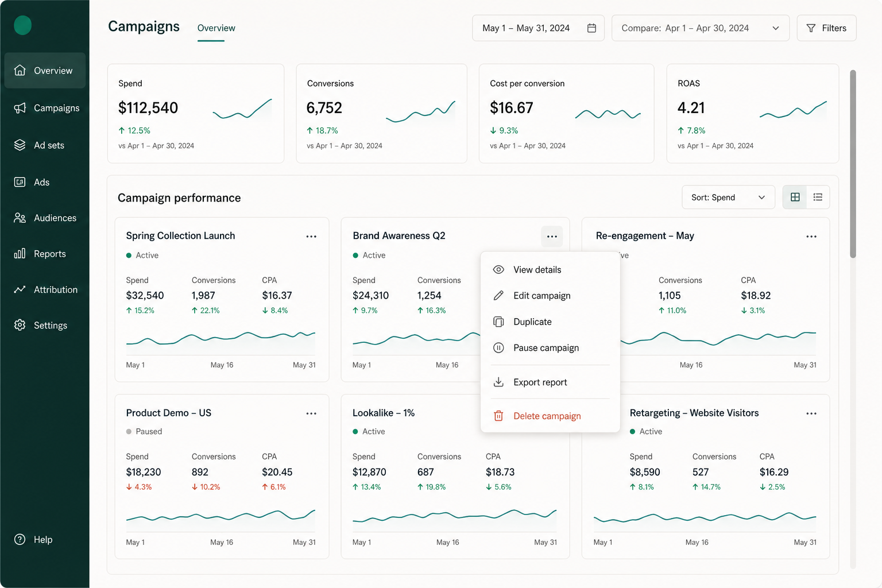Click the Spend sparkline in summary card
The height and width of the screenshot is (588, 882).
[242, 109]
